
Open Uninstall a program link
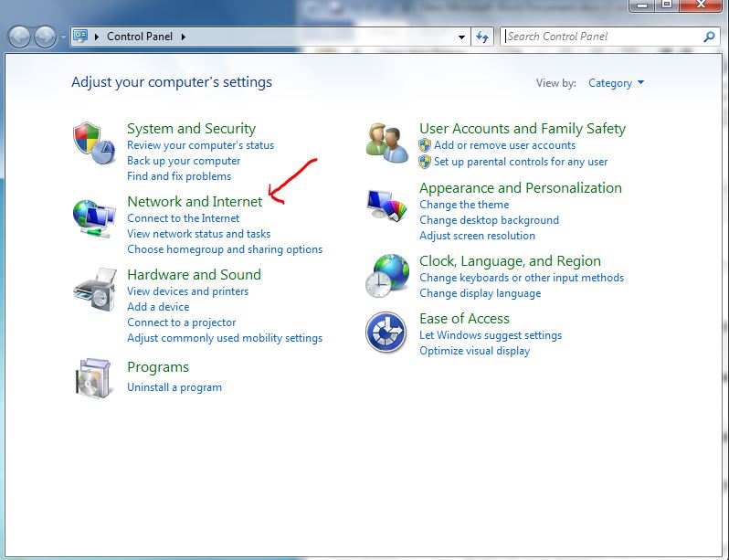(174, 387)
